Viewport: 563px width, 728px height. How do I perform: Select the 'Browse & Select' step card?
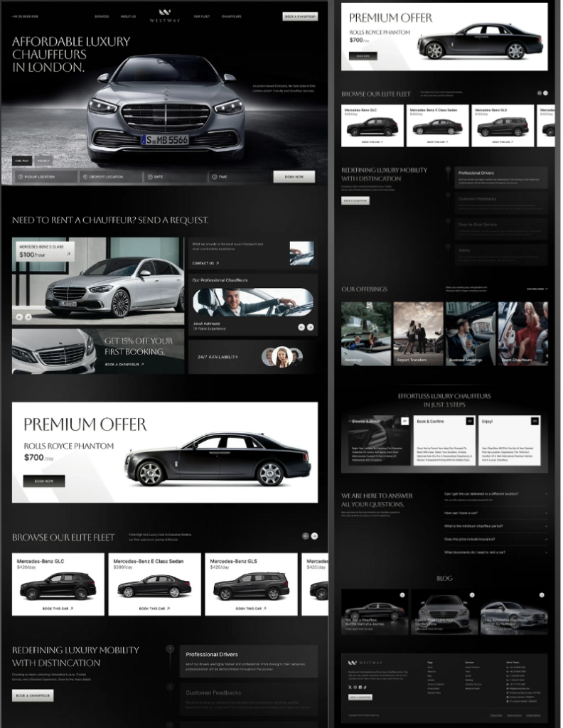[379, 440]
